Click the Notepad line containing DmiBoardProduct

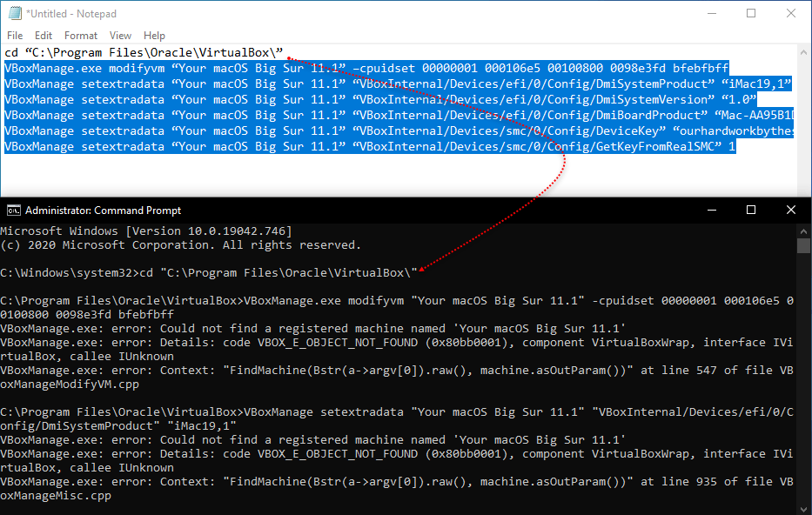pyautogui.click(x=399, y=115)
